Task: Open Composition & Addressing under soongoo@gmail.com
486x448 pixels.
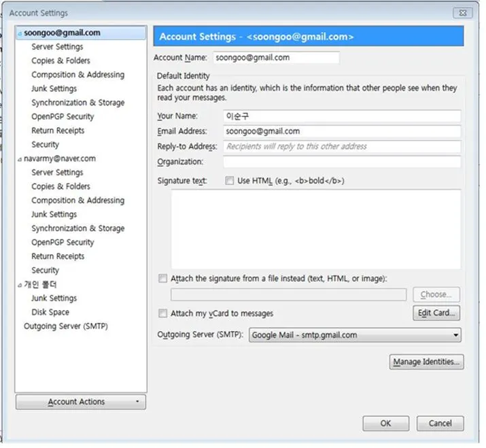Action: coord(77,75)
